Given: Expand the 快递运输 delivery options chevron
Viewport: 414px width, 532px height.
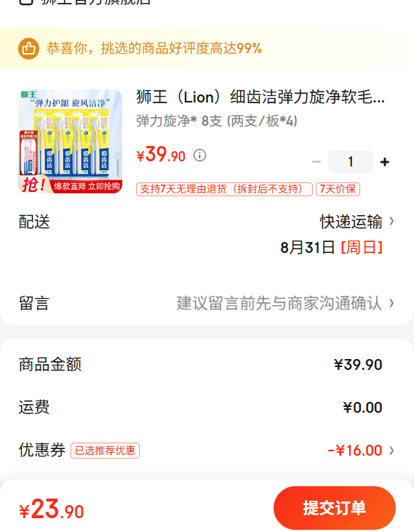Looking at the screenshot, I should tap(391, 221).
